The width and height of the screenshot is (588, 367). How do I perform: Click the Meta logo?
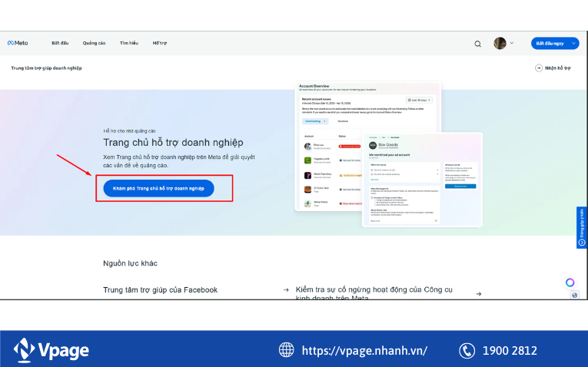[x=18, y=43]
